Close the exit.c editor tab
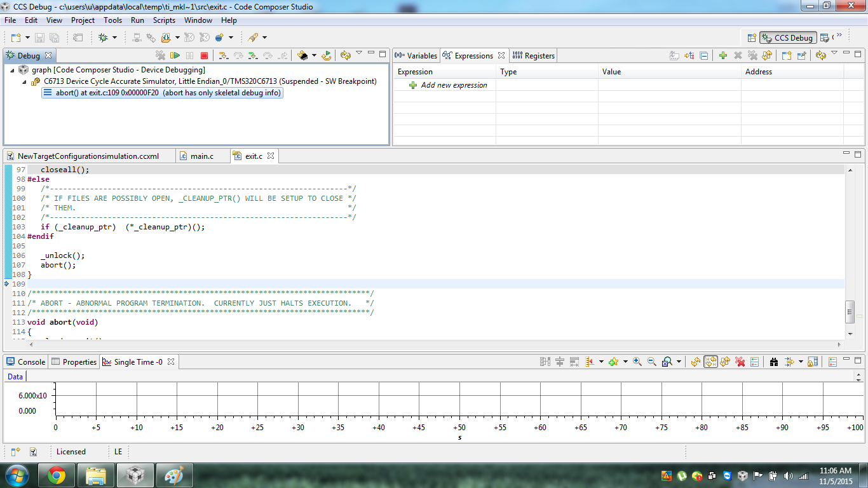The width and height of the screenshot is (868, 488). 270,156
